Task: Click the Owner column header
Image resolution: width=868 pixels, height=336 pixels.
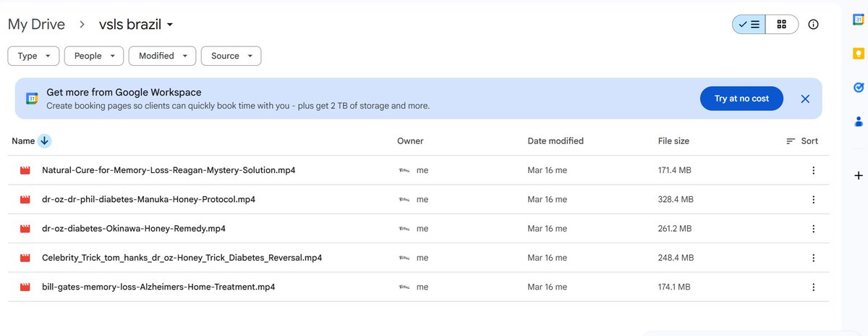Action: (410, 141)
